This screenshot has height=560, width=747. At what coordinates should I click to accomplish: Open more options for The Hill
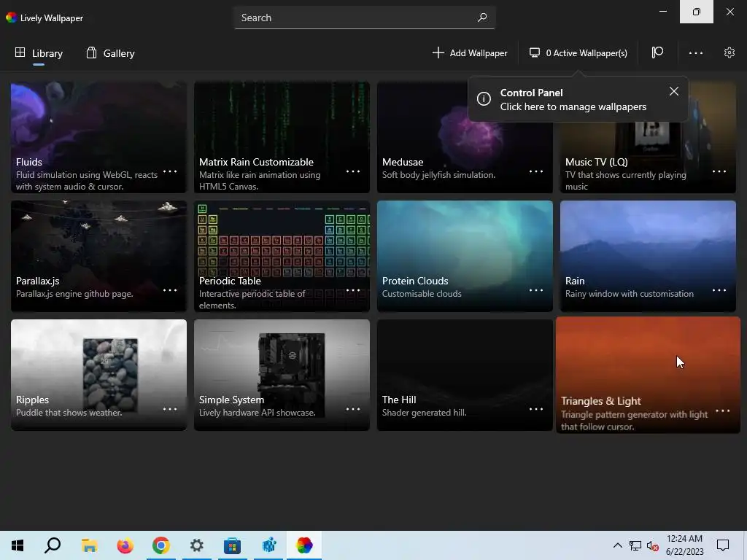coord(536,409)
